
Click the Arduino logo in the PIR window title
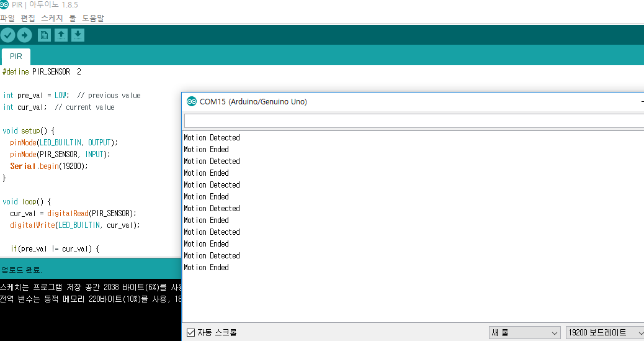(x=4, y=4)
